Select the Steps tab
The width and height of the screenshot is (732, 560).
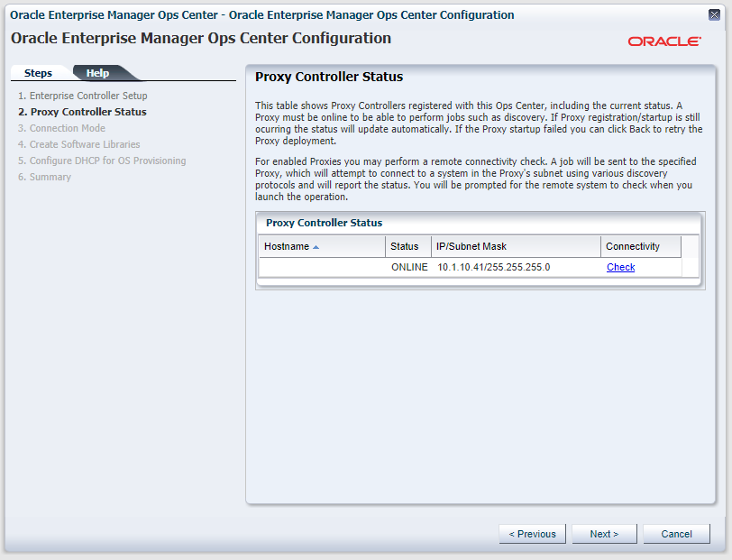coord(38,73)
